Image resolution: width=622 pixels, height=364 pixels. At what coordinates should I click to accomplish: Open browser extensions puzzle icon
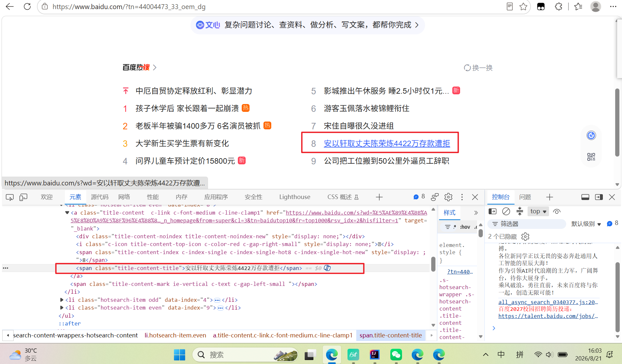[558, 6]
